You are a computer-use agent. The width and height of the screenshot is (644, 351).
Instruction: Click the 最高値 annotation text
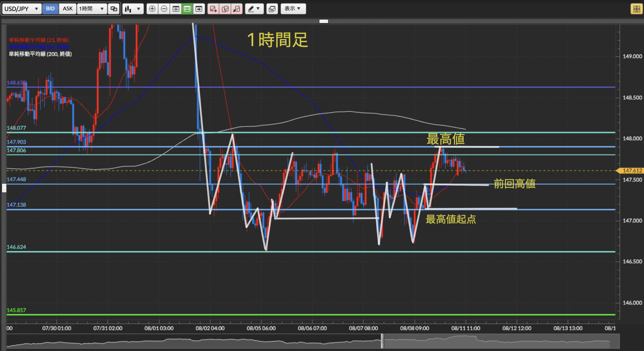[446, 139]
